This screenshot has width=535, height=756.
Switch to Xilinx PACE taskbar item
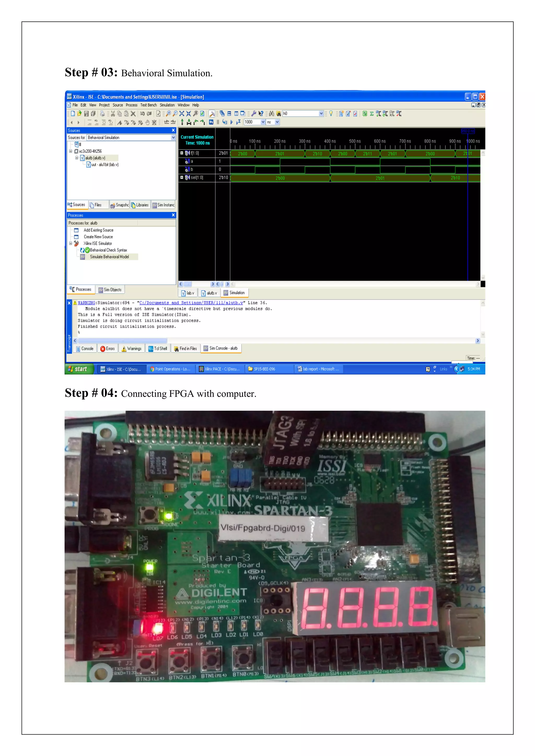[x=220, y=369]
